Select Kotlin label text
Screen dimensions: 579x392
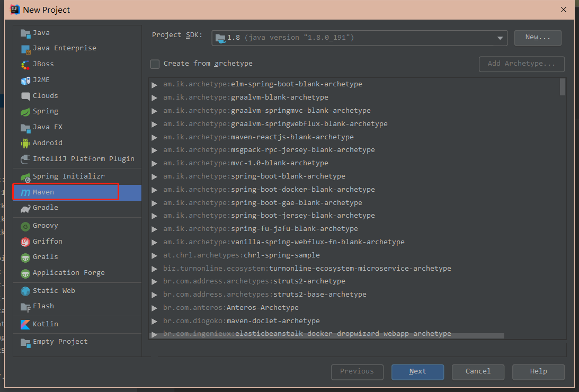pyautogui.click(x=46, y=324)
